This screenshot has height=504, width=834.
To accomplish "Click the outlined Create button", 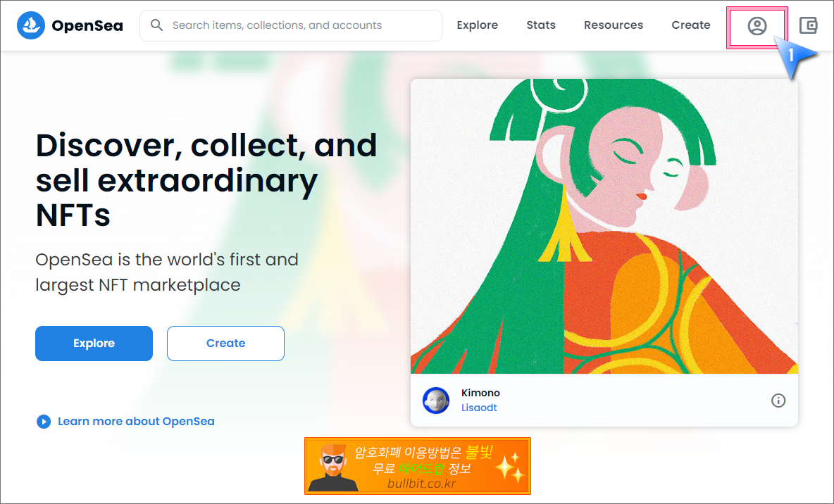I will click(x=225, y=344).
